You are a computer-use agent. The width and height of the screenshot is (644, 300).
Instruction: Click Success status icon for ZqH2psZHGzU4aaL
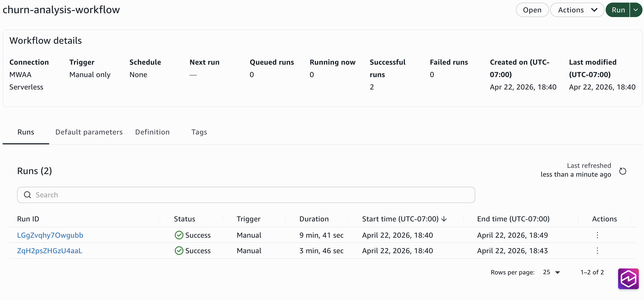[179, 251]
